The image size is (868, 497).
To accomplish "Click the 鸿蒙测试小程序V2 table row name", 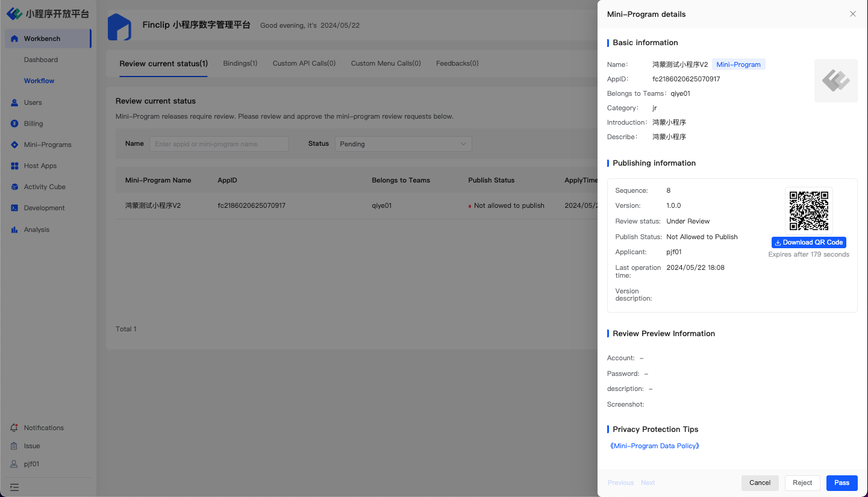I will (153, 205).
